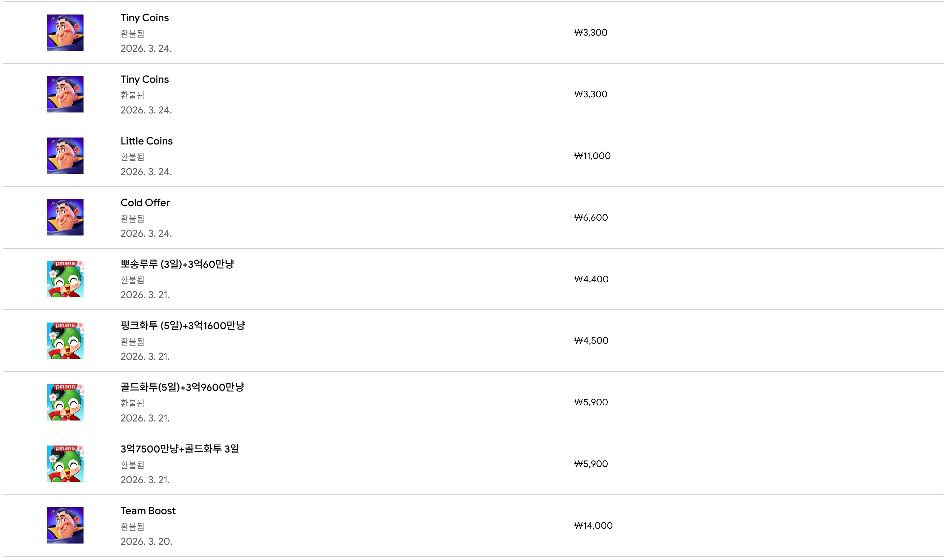Select the ₩14,000 price of Team Boost
This screenshot has height=560, width=946.
pyautogui.click(x=593, y=525)
